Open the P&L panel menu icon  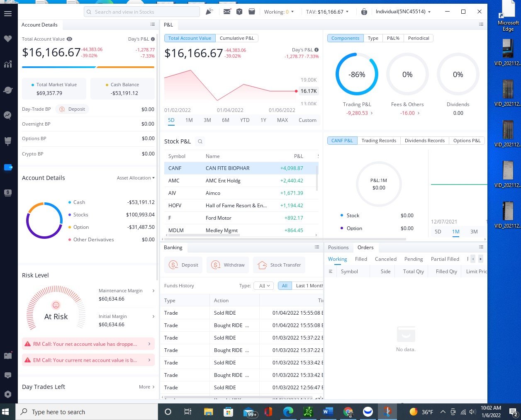point(481,24)
